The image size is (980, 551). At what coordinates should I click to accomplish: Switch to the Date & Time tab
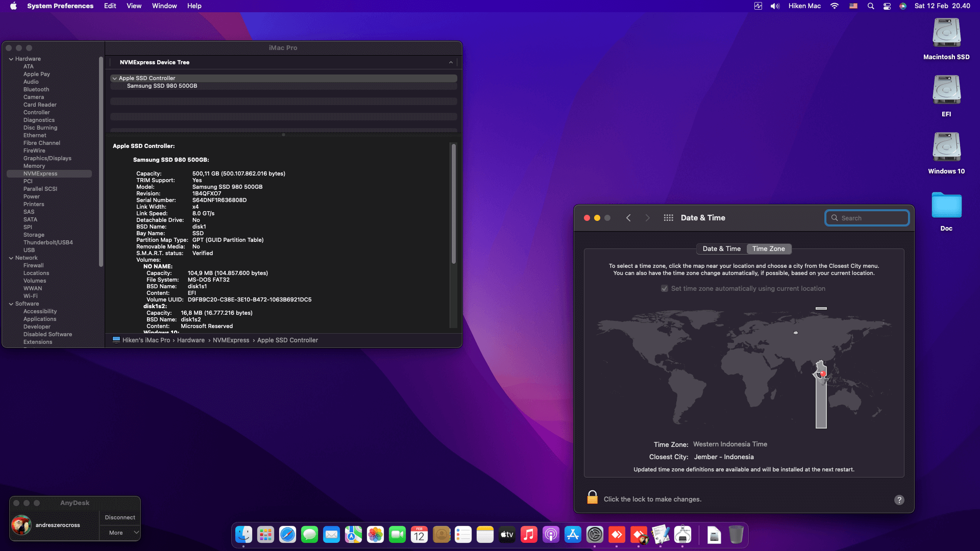point(721,249)
